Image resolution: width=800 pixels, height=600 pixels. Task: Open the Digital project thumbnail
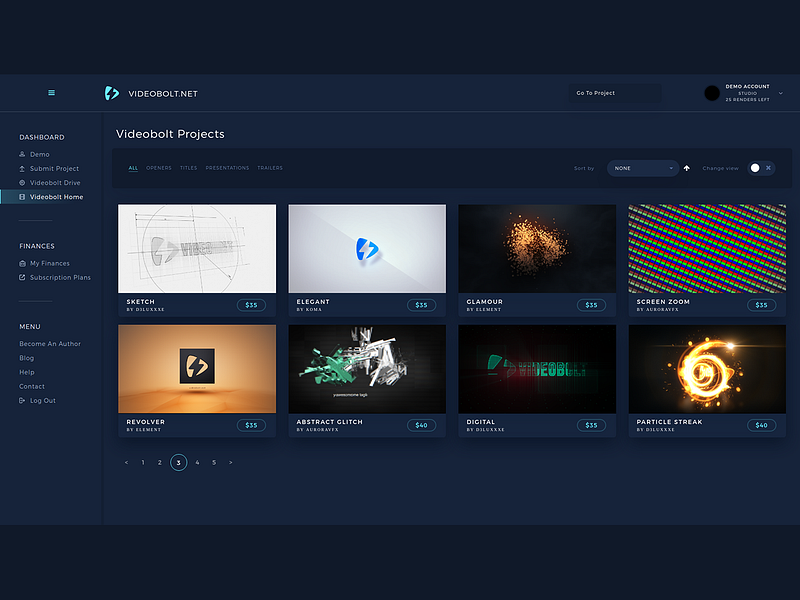click(x=537, y=369)
